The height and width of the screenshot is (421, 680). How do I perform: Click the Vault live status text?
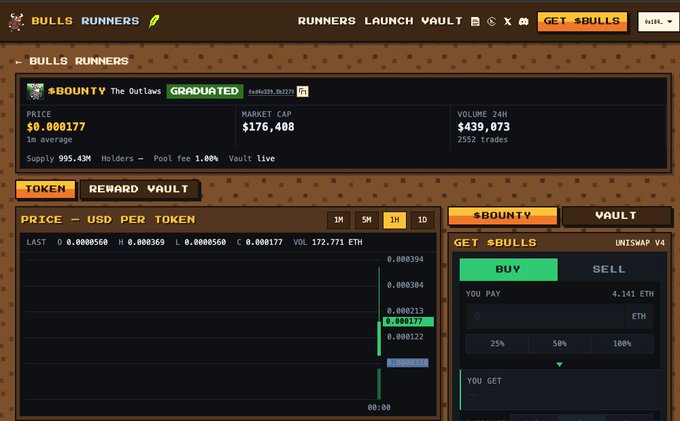(252, 159)
